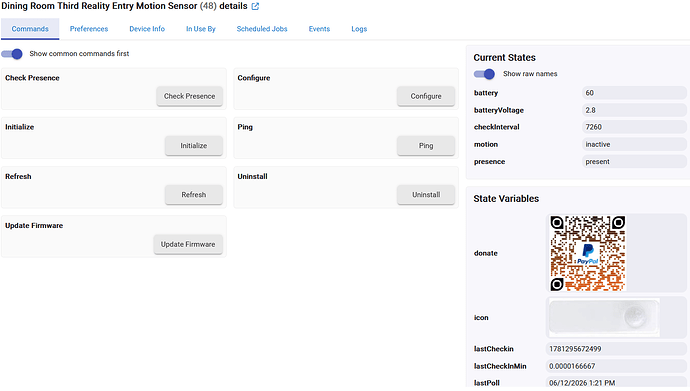
Task: View the Scheduled Jobs tab
Action: click(x=262, y=29)
